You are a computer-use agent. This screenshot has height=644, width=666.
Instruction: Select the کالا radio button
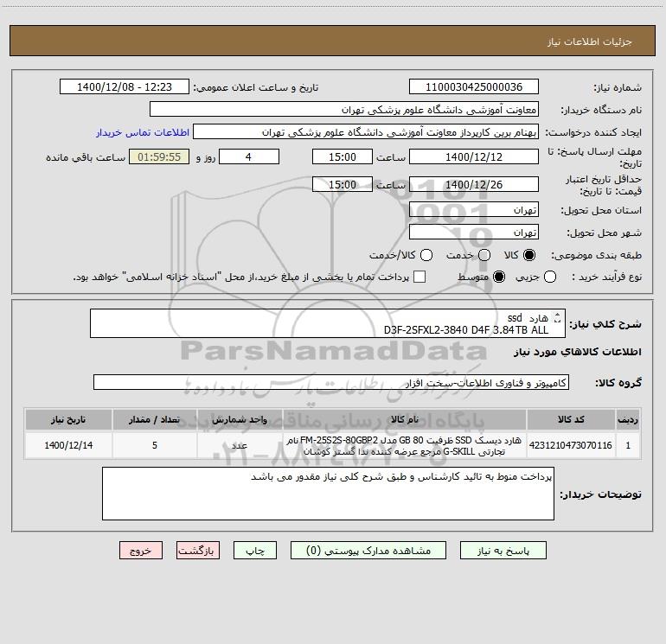529,255
